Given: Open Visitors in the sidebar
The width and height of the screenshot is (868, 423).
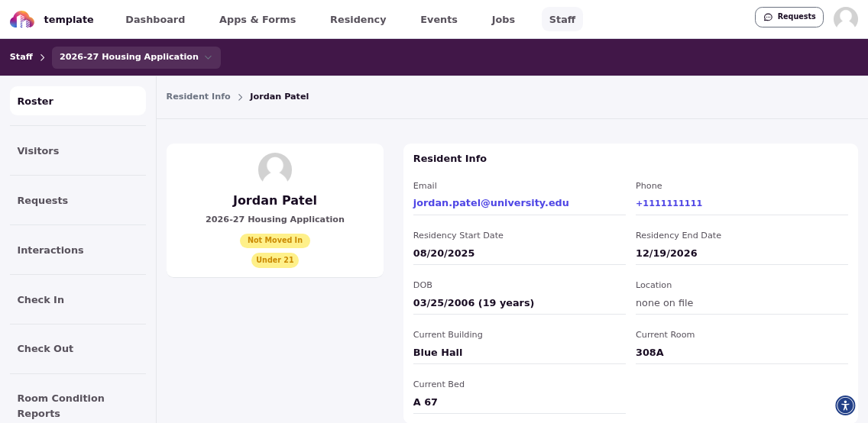Looking at the screenshot, I should (x=78, y=151).
